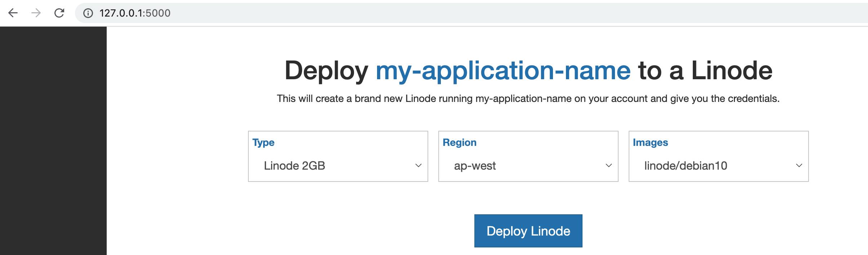
Task: Click the chevron arrow in the Region box
Action: click(x=608, y=166)
